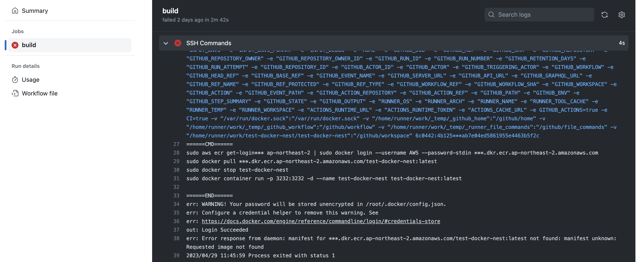
Task: Click log line number 39
Action: coord(176,255)
